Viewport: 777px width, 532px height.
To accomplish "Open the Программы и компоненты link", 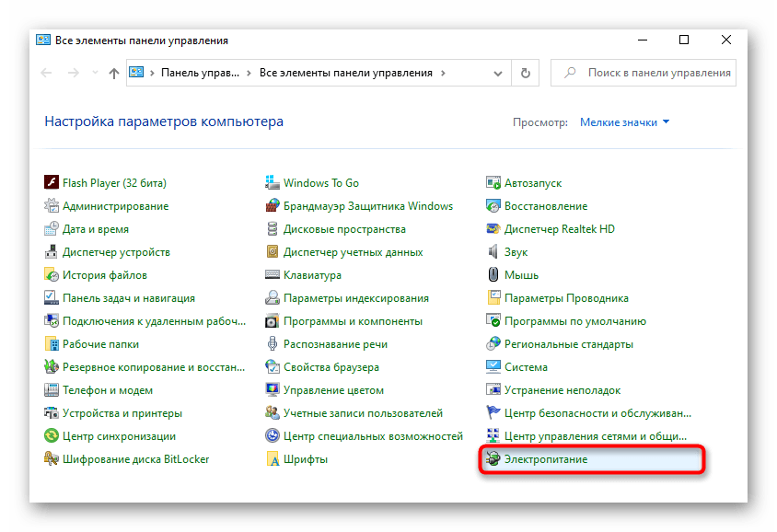I will (x=353, y=321).
